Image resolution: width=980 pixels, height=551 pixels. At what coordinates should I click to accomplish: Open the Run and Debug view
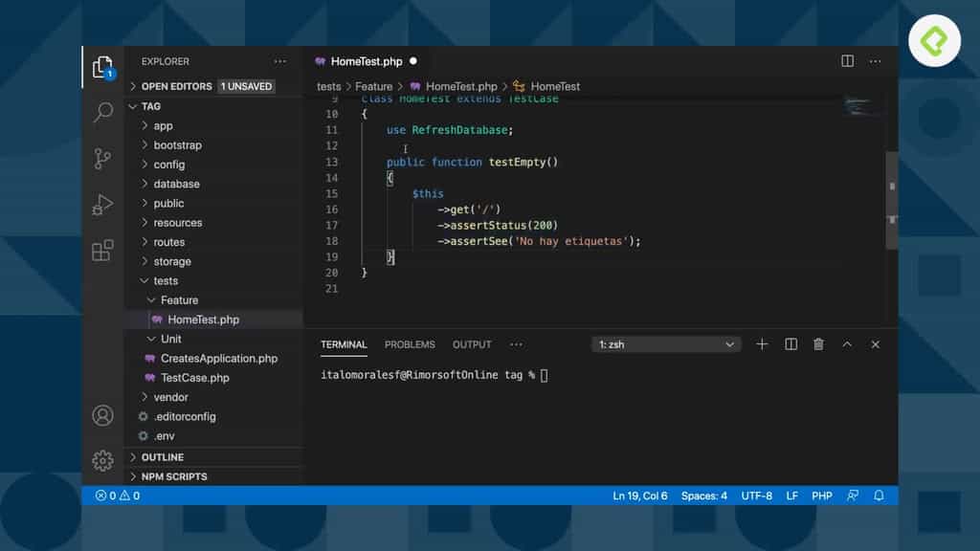click(102, 204)
